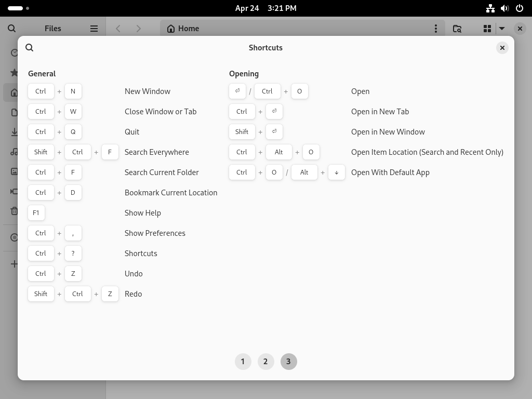
Task: Click the volume icon in top bar
Action: pos(505,8)
